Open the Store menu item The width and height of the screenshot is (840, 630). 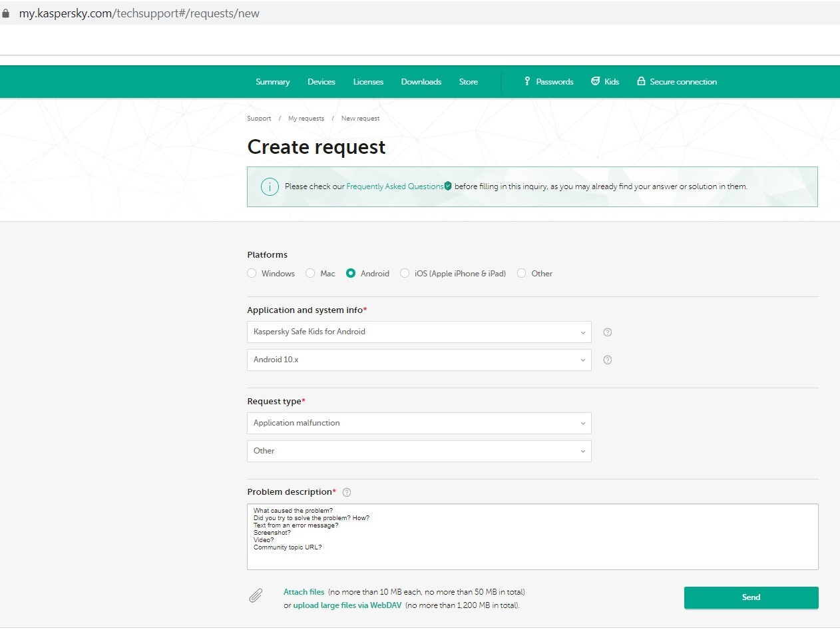point(469,82)
